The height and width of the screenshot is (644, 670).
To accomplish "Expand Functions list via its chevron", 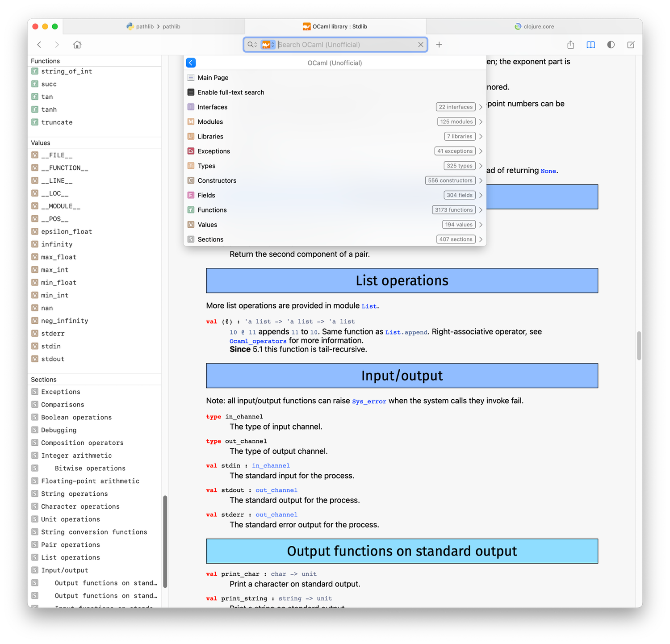I will coord(481,210).
